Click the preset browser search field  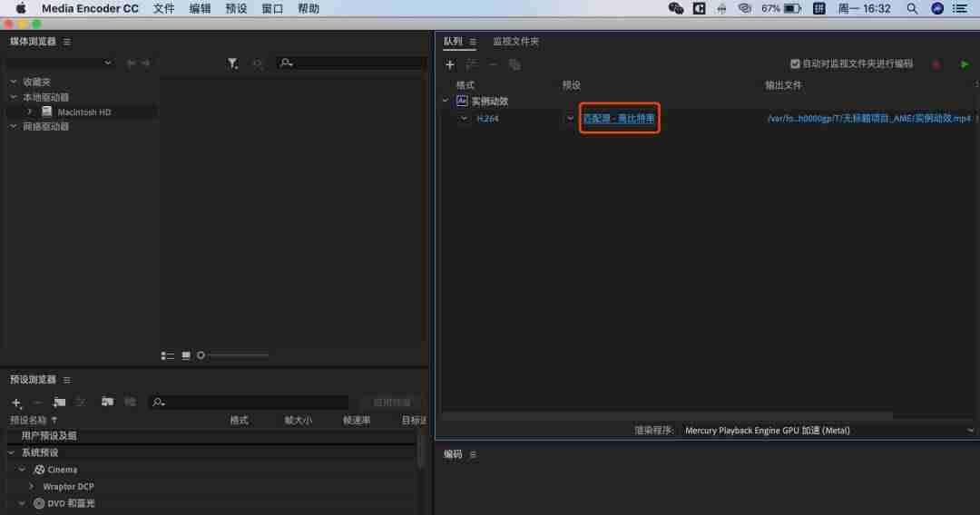pyautogui.click(x=249, y=402)
